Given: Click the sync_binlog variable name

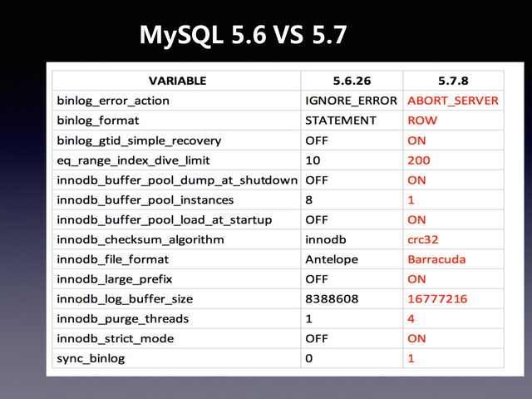Looking at the screenshot, I should pos(91,358).
